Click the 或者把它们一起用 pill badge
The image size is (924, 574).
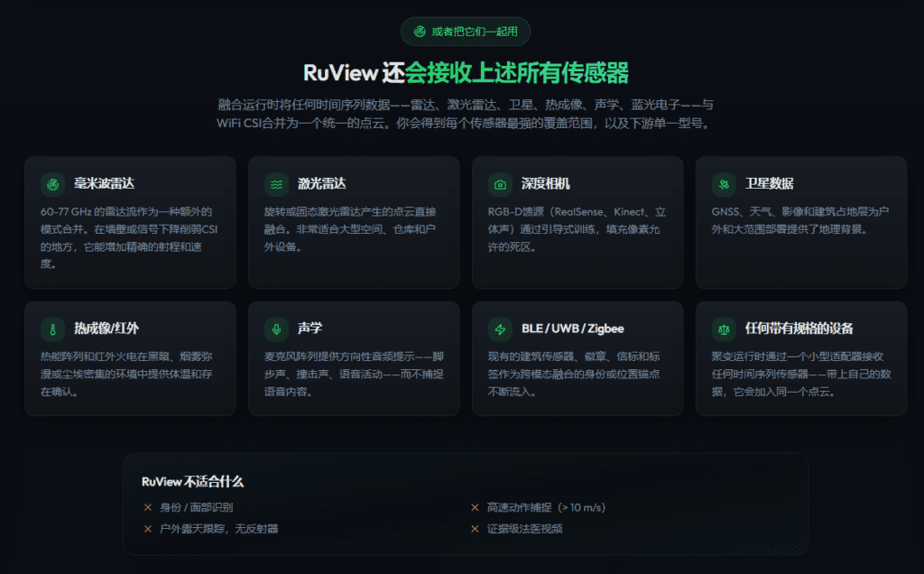pos(466,32)
